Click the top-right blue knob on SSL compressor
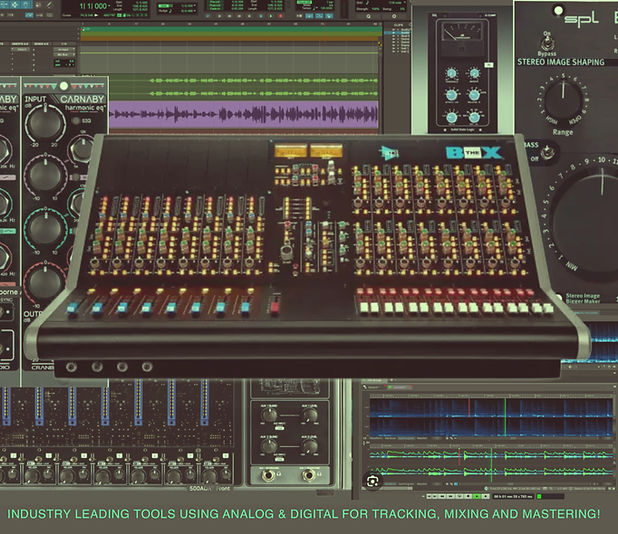Screen dimensions: 618x534 pyautogui.click(x=474, y=73)
